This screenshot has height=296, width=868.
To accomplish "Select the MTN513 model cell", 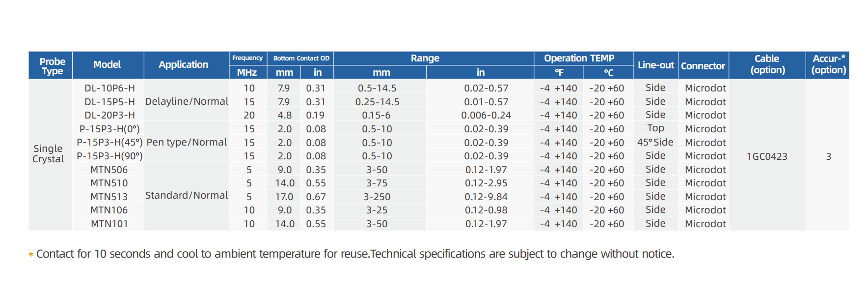I will pyautogui.click(x=109, y=197).
